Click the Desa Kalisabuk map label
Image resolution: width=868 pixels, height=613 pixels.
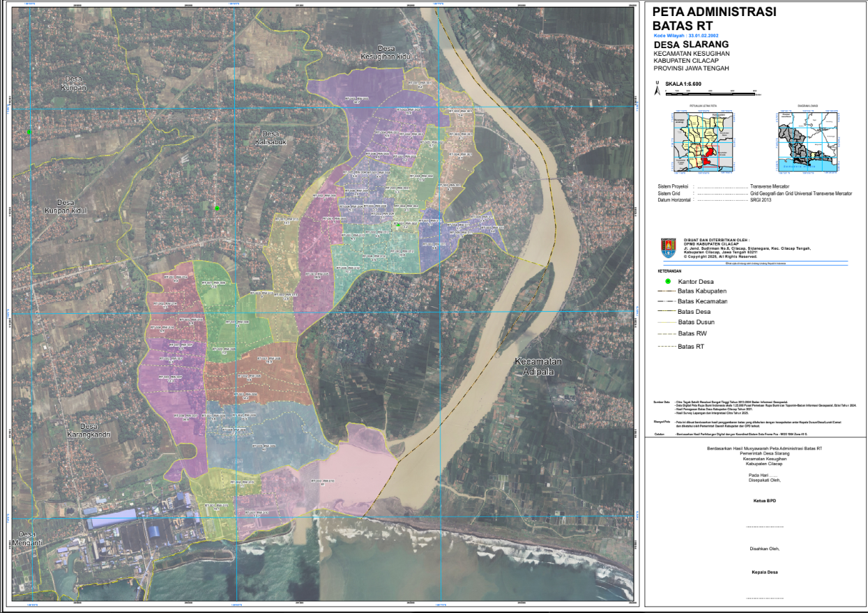[271, 137]
